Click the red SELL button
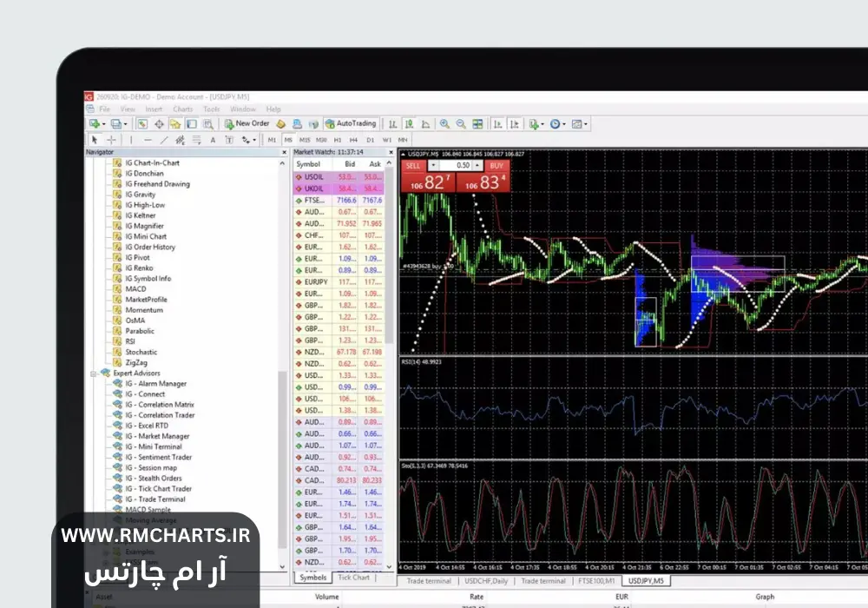 point(413,165)
